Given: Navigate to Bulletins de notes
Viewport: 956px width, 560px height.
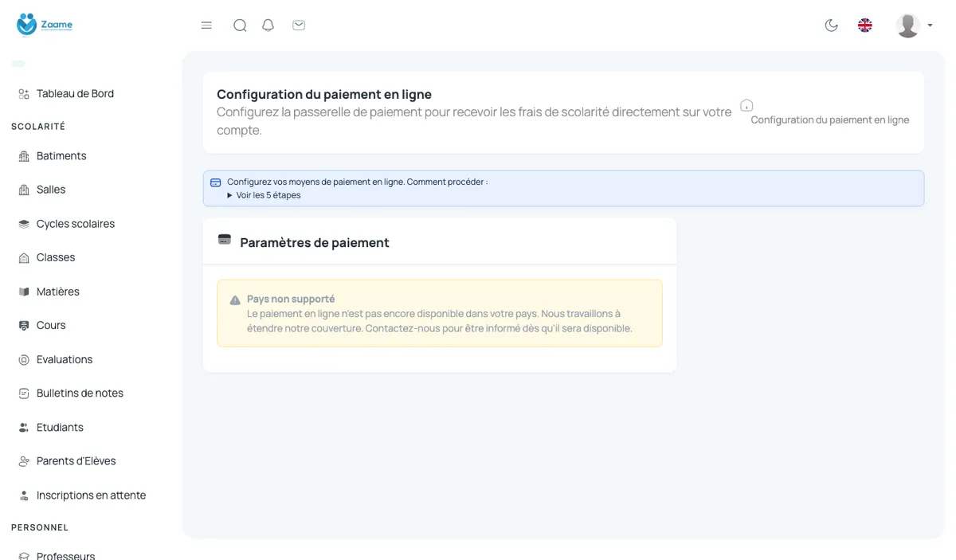Looking at the screenshot, I should [x=80, y=394].
